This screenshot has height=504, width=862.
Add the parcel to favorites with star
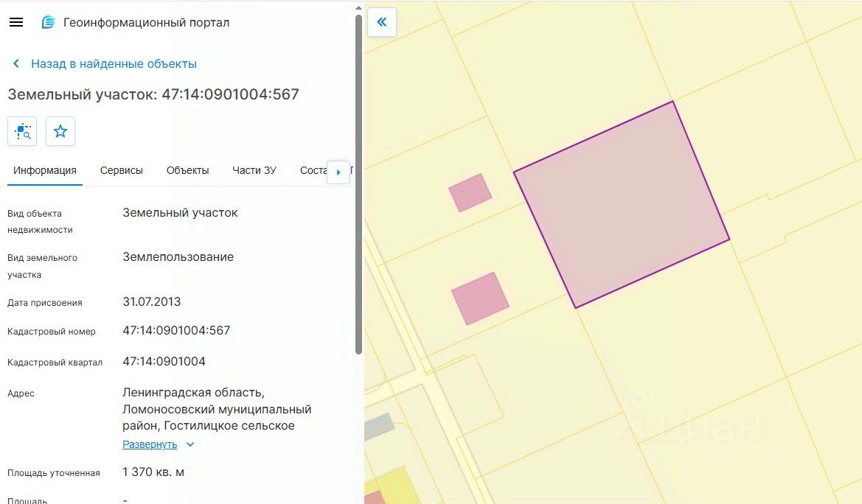60,131
